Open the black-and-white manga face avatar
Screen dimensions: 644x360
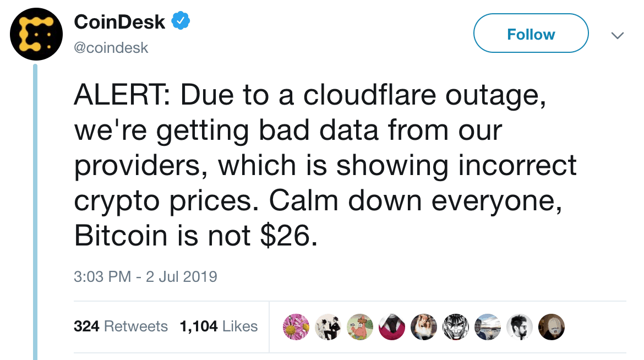point(456,327)
